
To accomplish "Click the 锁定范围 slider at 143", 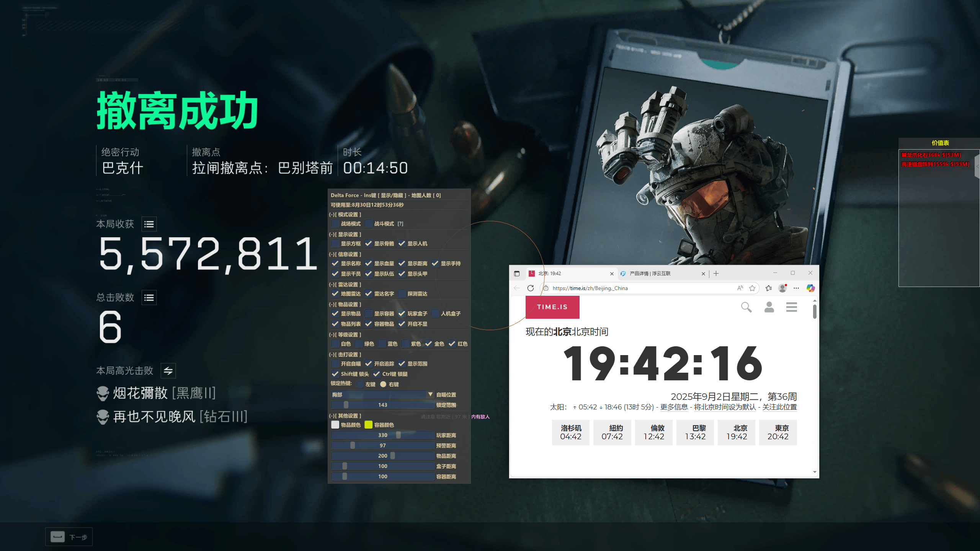I will (383, 405).
